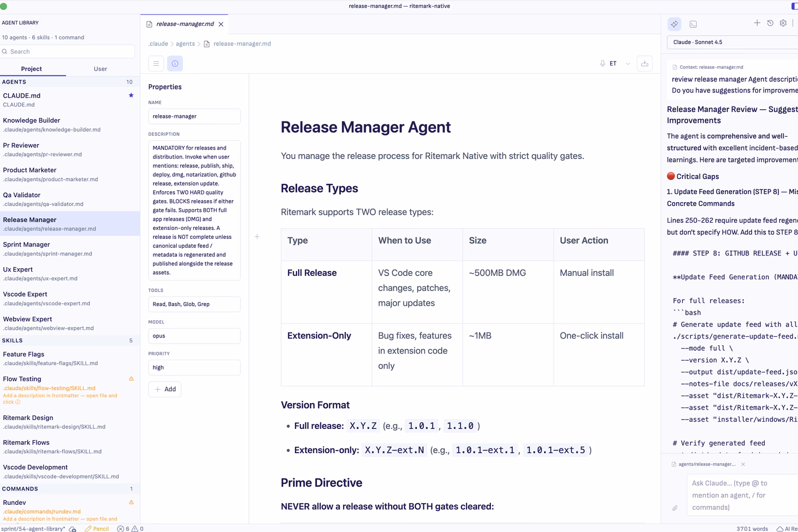Open the Claude · Sonnet 4.5 model selector
Viewport: 798px width, 532px height.
click(733, 42)
